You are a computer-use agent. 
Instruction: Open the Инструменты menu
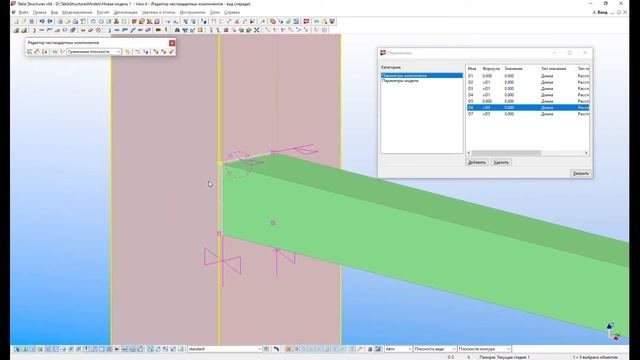click(192, 12)
